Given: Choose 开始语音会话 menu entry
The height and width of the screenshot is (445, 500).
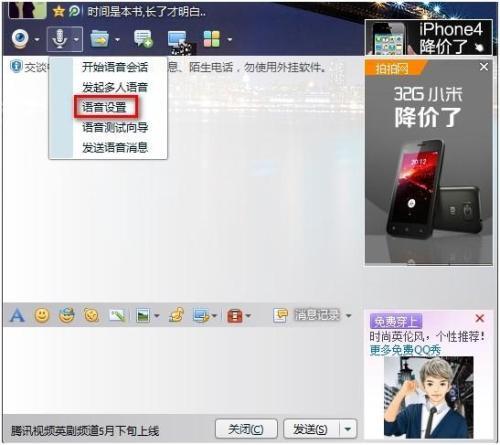Looking at the screenshot, I should tap(115, 67).
